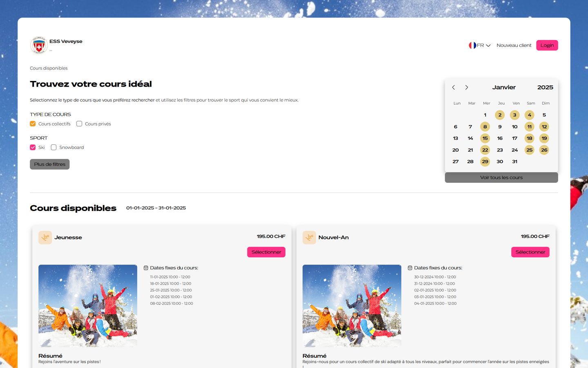The height and width of the screenshot is (368, 588).
Task: Go to previous month with left chevron
Action: [x=453, y=88]
